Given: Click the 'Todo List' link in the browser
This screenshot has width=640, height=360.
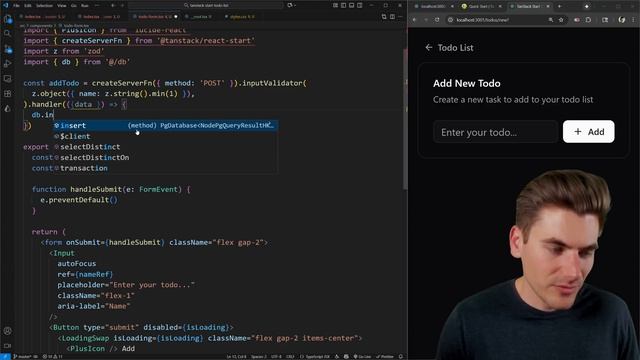Looking at the screenshot, I should 456,48.
